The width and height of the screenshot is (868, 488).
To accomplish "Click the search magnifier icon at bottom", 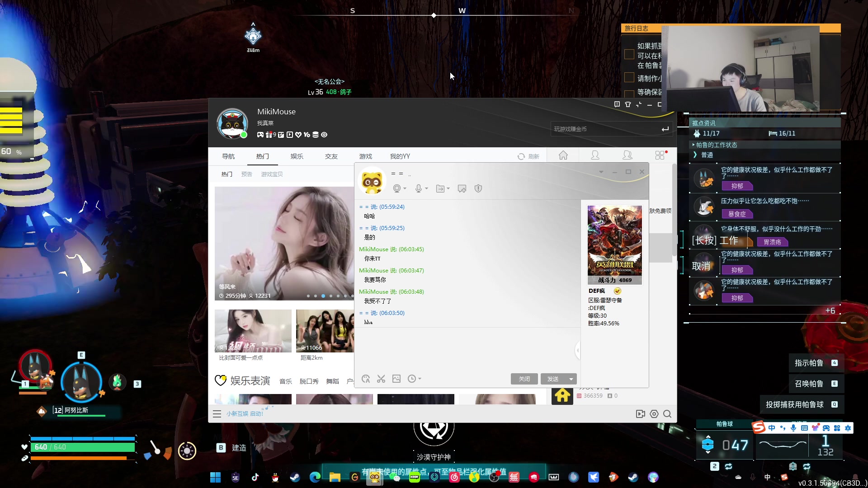I will (667, 414).
